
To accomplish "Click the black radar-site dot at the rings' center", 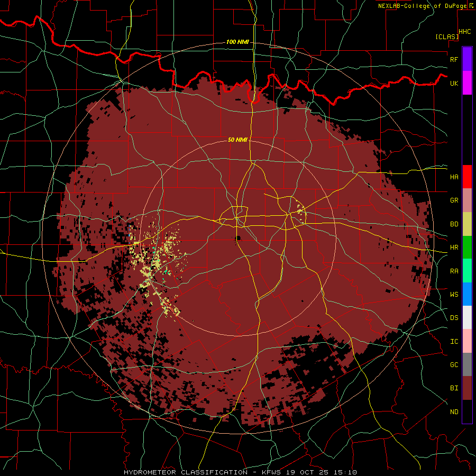I will click(x=237, y=238).
